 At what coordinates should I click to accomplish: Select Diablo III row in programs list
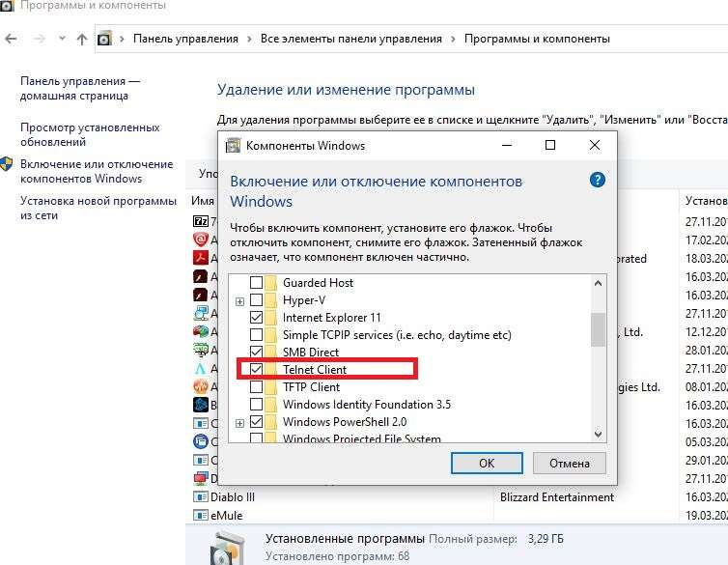pos(457,497)
